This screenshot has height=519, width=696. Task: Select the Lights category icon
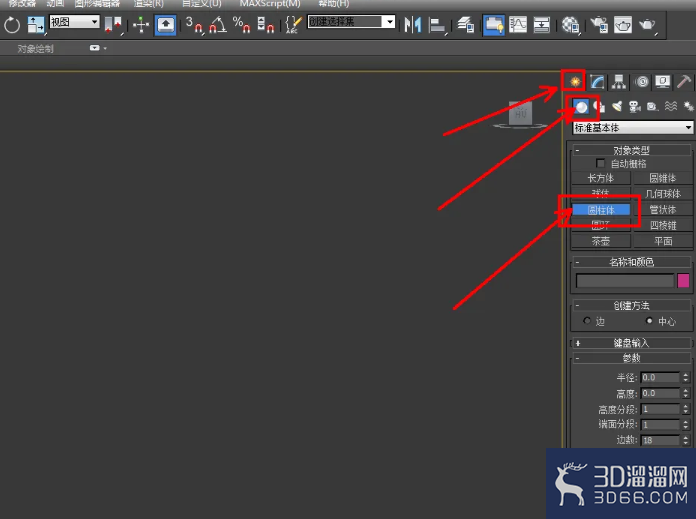[x=617, y=106]
